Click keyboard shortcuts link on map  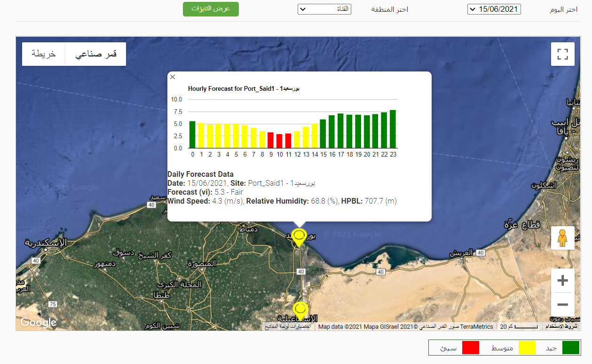[286, 326]
